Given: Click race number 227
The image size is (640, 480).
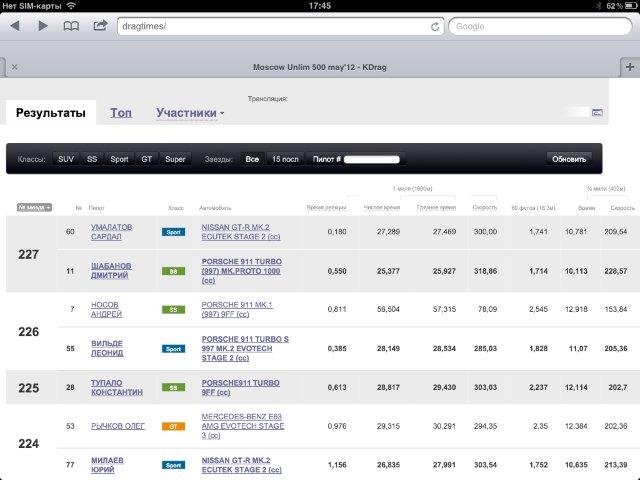Looking at the screenshot, I should tap(29, 254).
